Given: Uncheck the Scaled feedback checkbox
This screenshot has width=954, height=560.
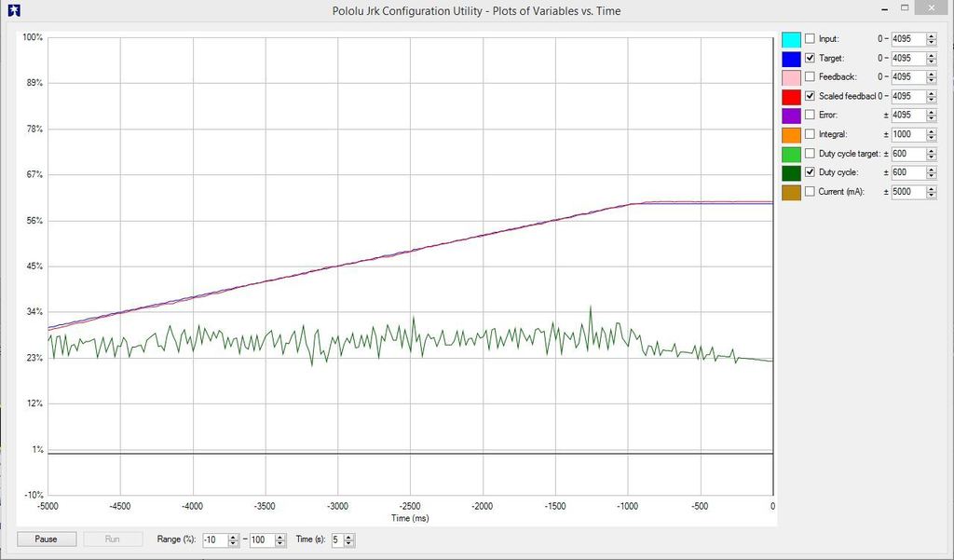Looking at the screenshot, I should [810, 96].
